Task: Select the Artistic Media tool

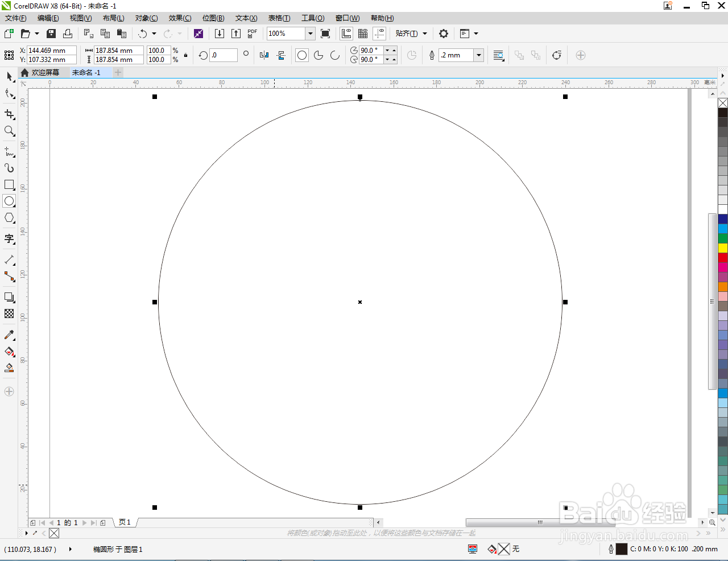Action: (x=9, y=168)
